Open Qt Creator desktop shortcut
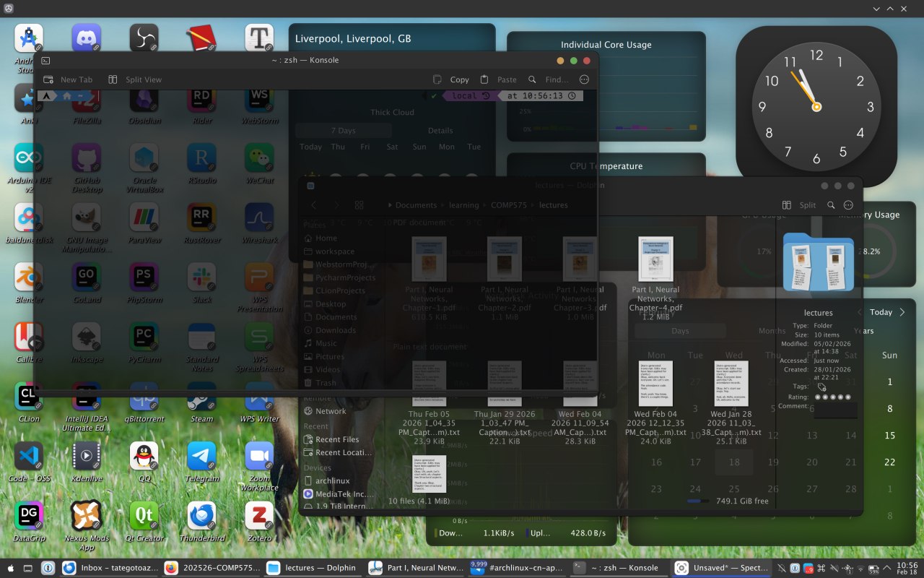This screenshot has height=578, width=924. 144,516
